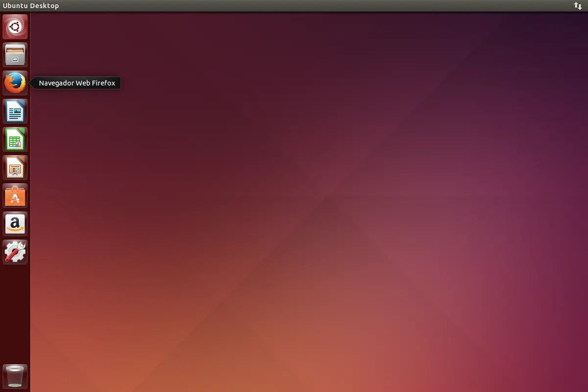Image resolution: width=588 pixels, height=392 pixels.
Task: Open the Ubuntu Software Center
Action: [x=15, y=196]
